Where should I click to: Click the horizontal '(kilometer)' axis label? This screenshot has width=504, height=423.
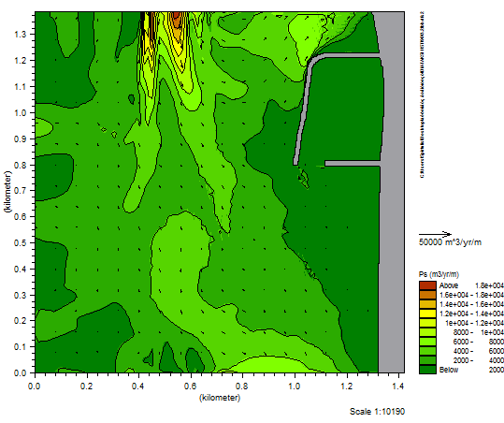(220, 398)
